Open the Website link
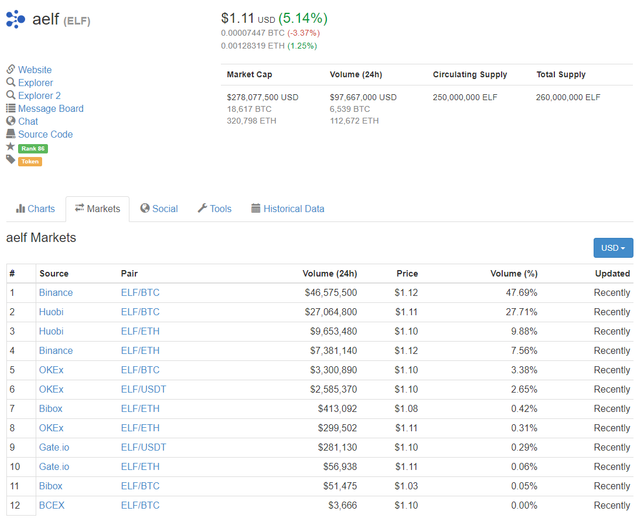Viewport: 640px width, 519px height. [35, 70]
